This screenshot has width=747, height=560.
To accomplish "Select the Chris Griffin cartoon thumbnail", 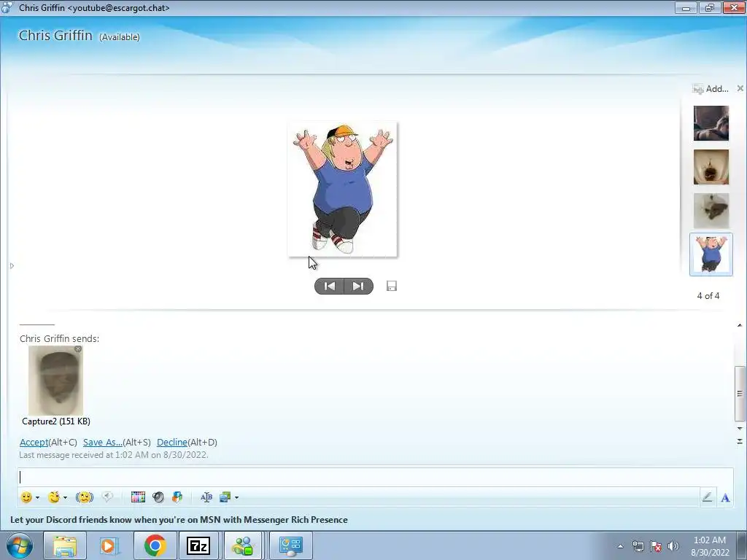I will point(711,254).
